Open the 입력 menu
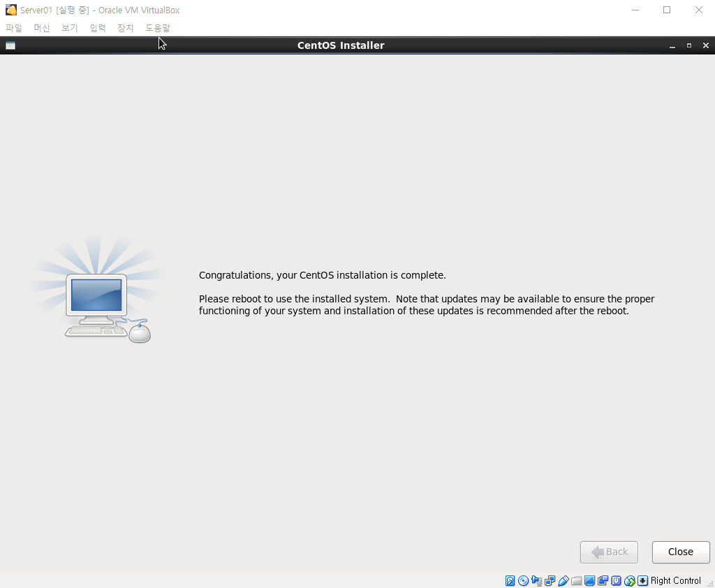Image resolution: width=715 pixels, height=588 pixels. coord(98,28)
